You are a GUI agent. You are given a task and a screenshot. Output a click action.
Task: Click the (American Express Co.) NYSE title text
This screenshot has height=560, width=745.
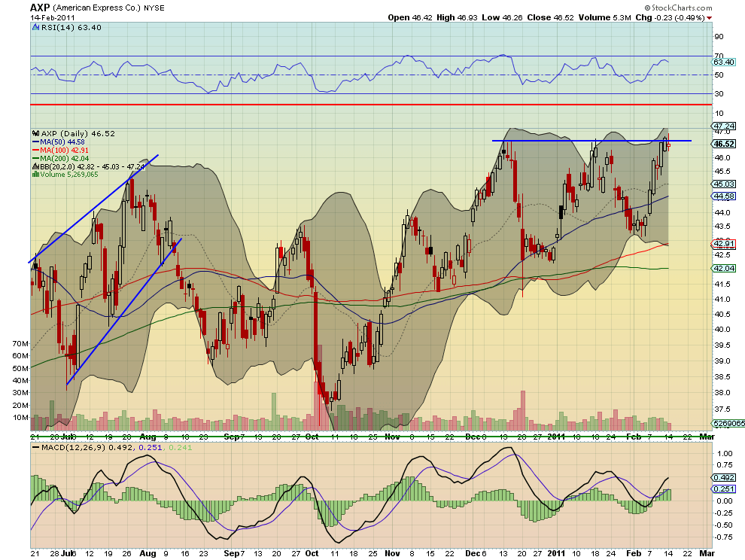click(109, 8)
